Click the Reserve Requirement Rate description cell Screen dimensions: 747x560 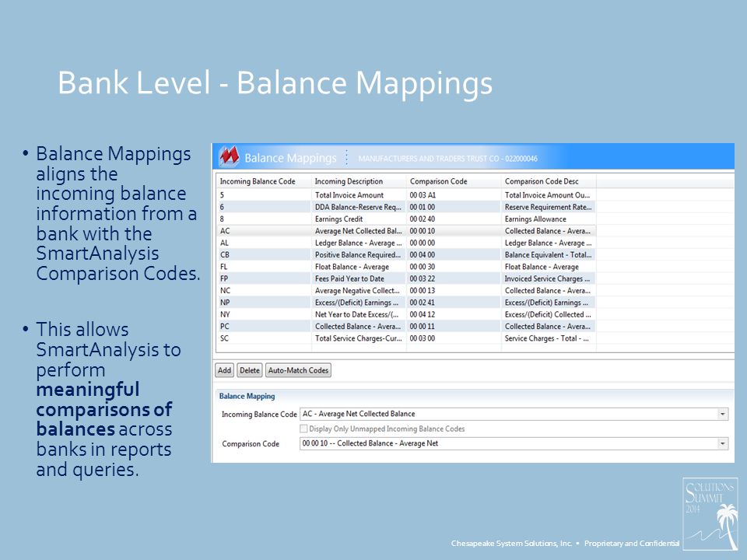click(x=549, y=207)
